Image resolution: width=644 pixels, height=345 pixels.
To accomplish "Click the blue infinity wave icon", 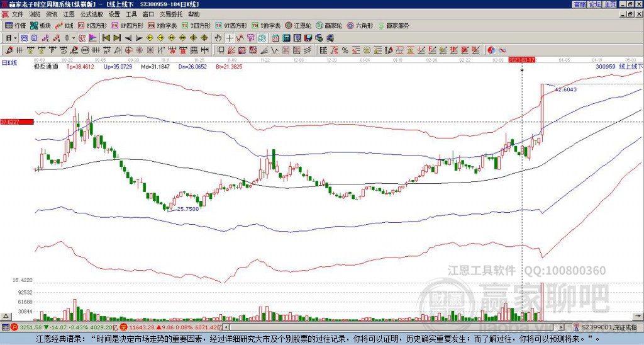I will [x=502, y=50].
